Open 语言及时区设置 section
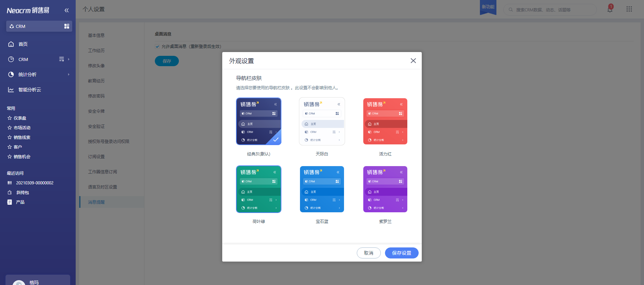Viewport: 644px width, 285px height. (x=103, y=187)
